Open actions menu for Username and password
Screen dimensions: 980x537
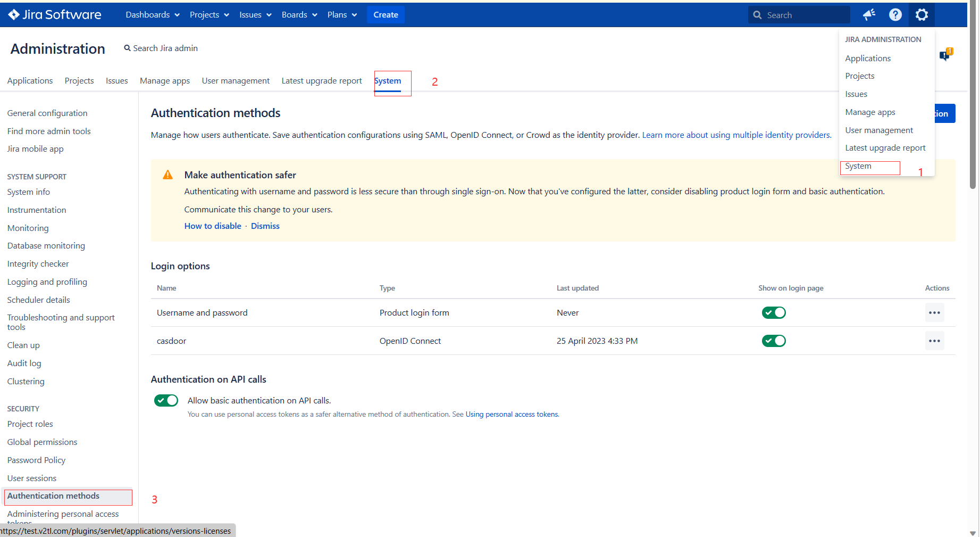click(934, 312)
